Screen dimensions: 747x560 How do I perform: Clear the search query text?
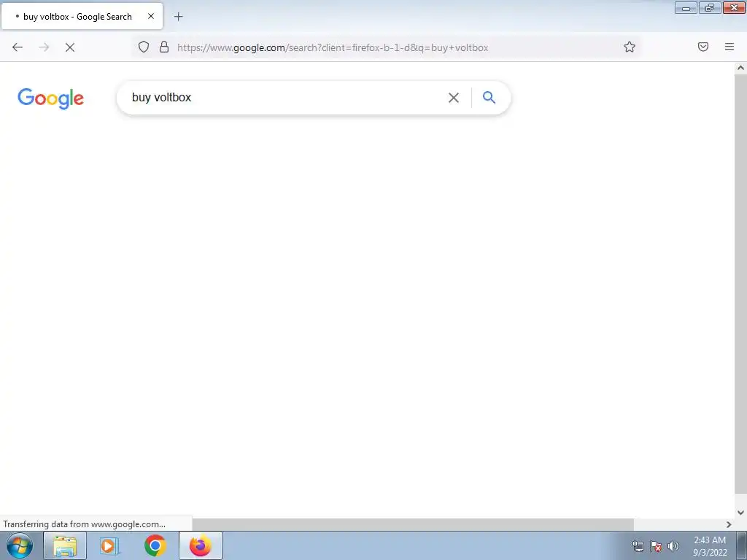tap(454, 98)
